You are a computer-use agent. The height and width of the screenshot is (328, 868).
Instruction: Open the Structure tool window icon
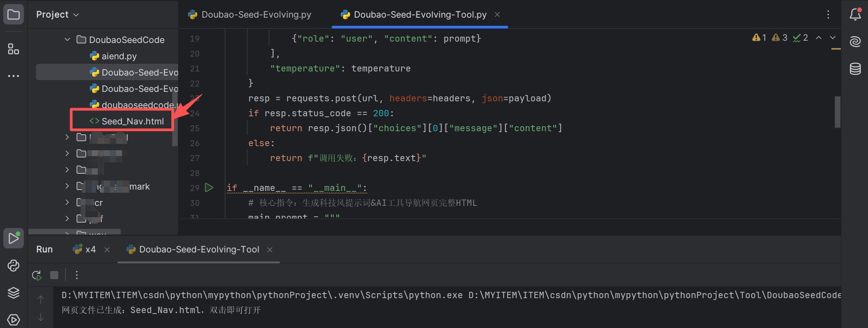click(x=14, y=49)
